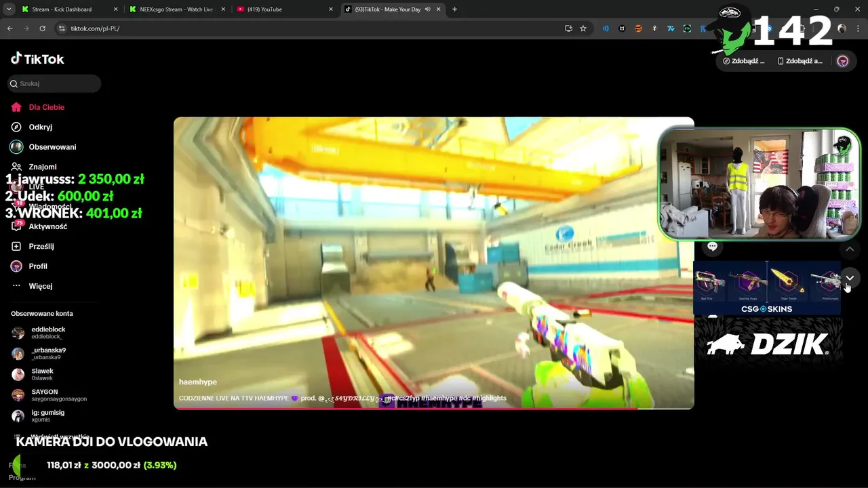Go to previous video with up chevron
This screenshot has height=488, width=868.
pos(849,249)
